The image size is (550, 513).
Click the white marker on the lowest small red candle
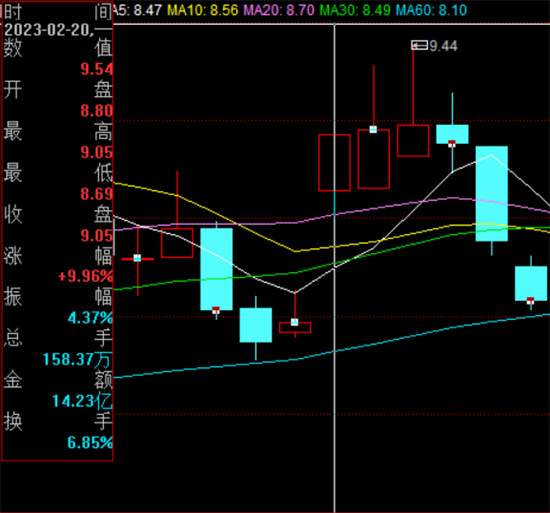click(x=295, y=322)
